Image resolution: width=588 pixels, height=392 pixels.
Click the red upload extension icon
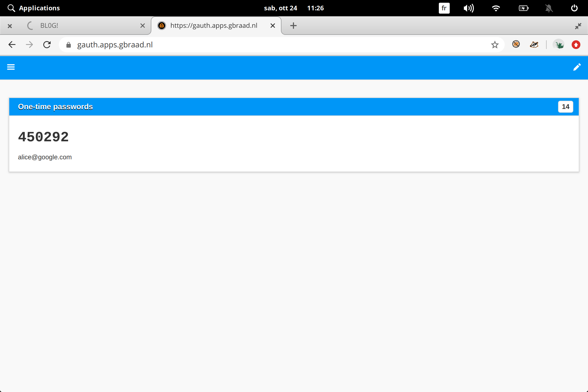[x=576, y=44]
